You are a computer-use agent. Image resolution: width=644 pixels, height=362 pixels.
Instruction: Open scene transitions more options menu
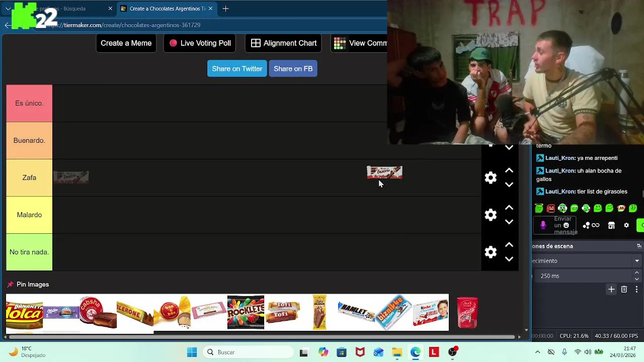click(636, 290)
